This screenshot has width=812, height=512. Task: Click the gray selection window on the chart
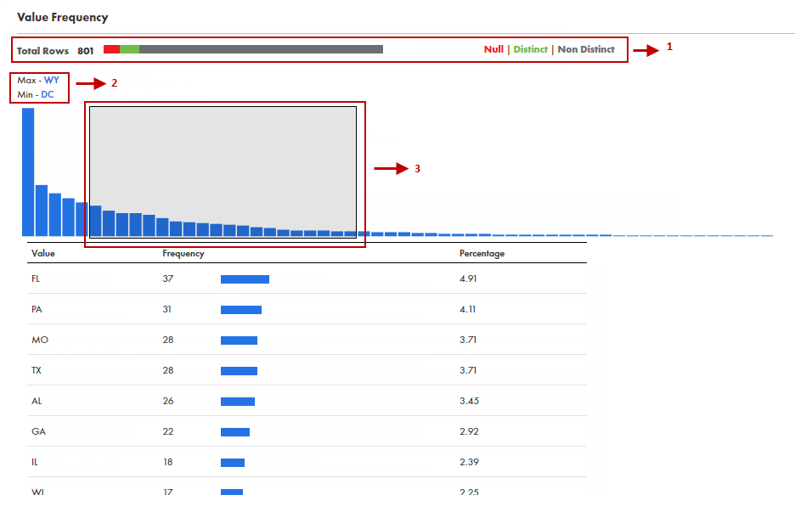click(x=223, y=172)
